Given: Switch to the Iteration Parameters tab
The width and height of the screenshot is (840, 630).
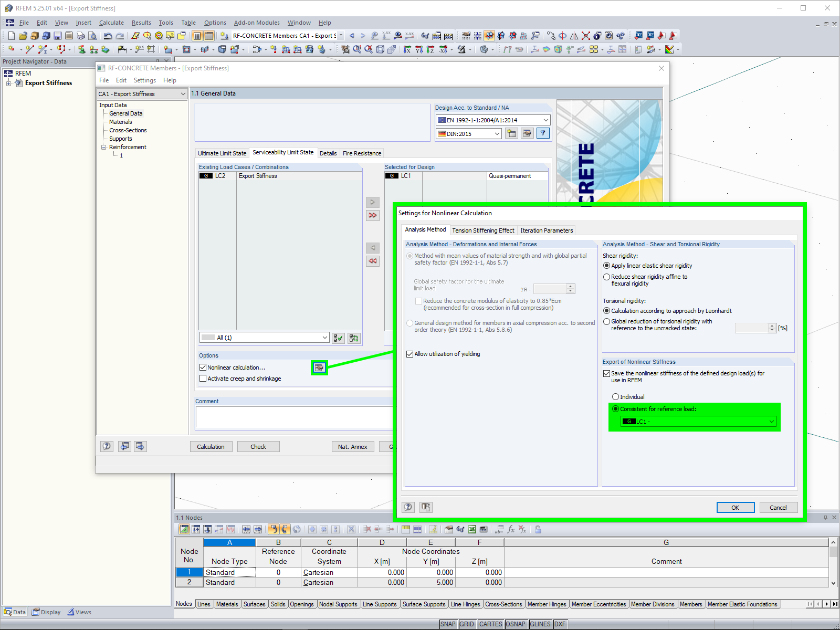Looking at the screenshot, I should [547, 230].
